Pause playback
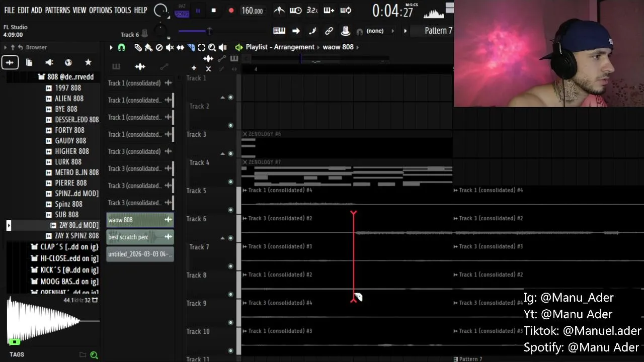 198,11
